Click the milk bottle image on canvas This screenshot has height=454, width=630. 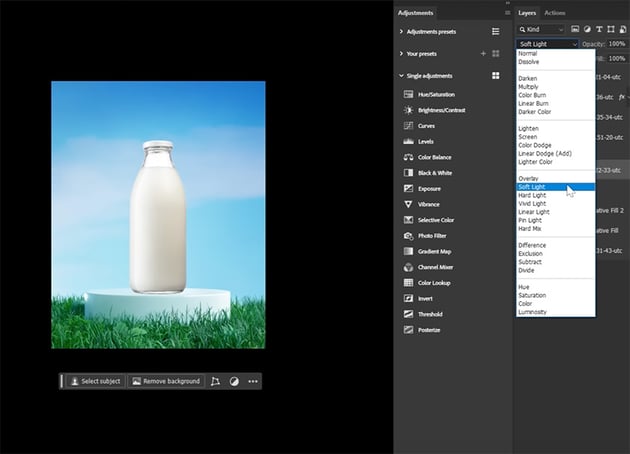coord(158,215)
